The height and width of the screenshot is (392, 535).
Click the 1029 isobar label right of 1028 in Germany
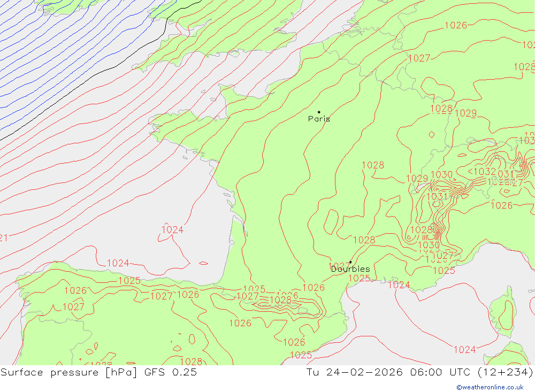[466, 113]
